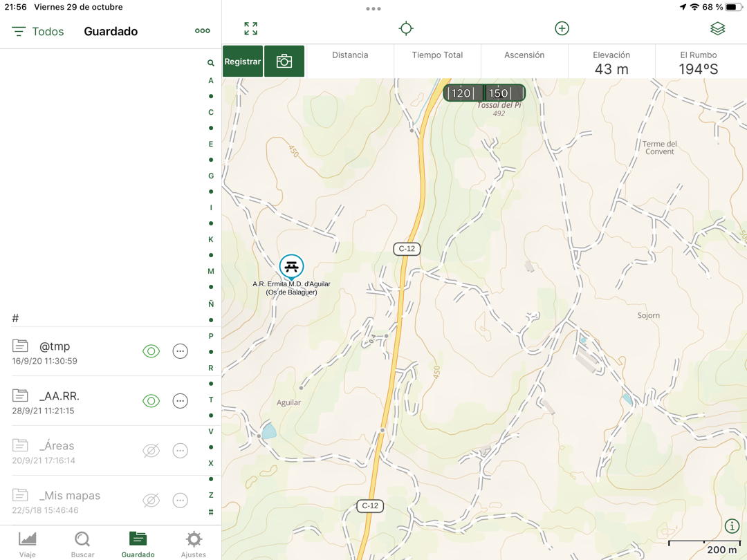The width and height of the screenshot is (747, 560).
Task: Hide the _AA.RR. folder from map
Action: pyautogui.click(x=151, y=401)
